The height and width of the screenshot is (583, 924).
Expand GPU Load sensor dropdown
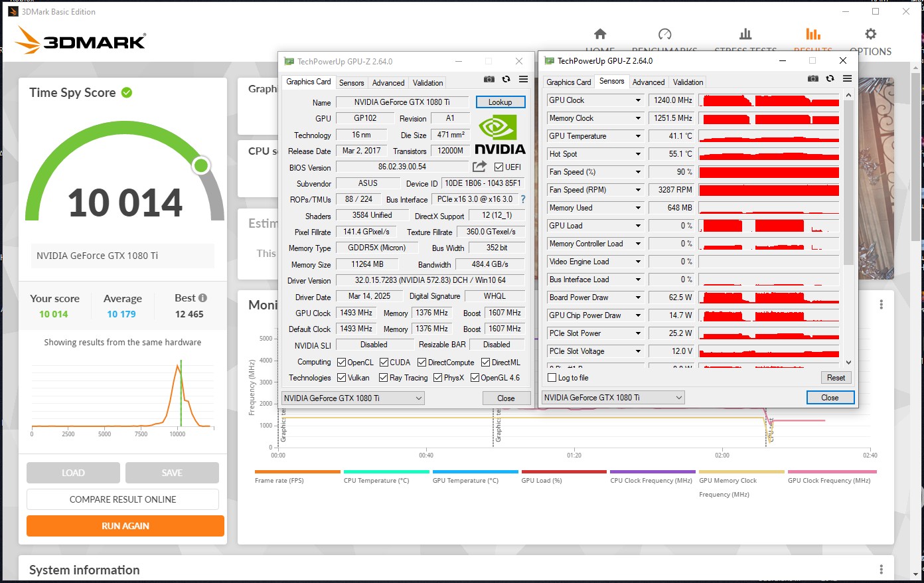point(638,226)
